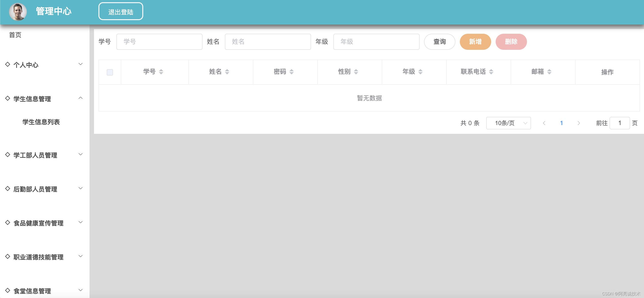The height and width of the screenshot is (298, 644).
Task: Open the 首页 menu item
Action: (15, 35)
